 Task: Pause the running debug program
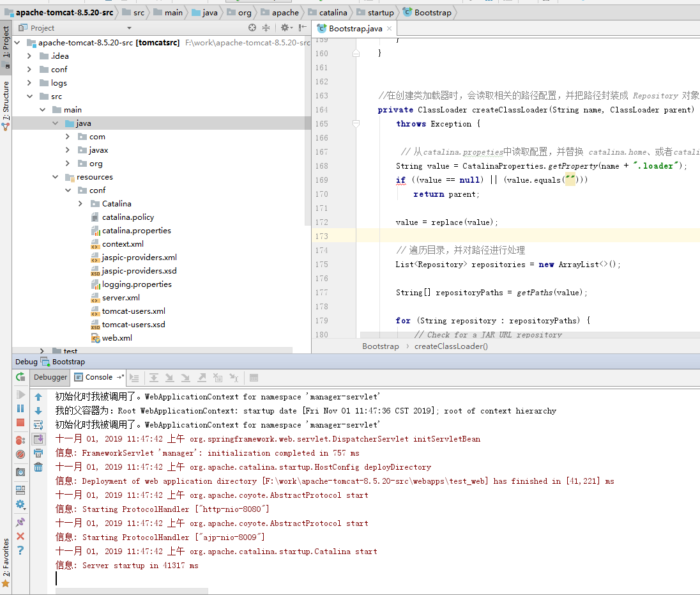[x=20, y=408]
